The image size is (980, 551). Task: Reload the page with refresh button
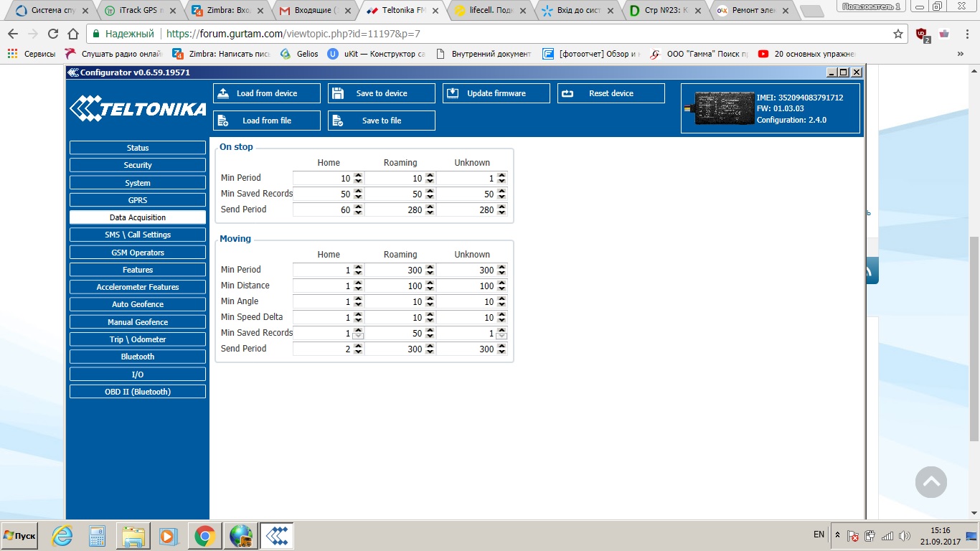click(52, 34)
